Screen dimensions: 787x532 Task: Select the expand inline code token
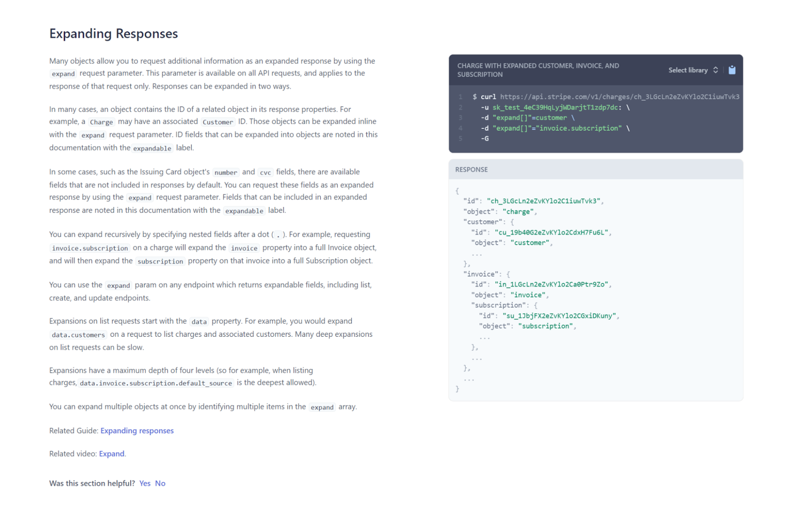(63, 73)
